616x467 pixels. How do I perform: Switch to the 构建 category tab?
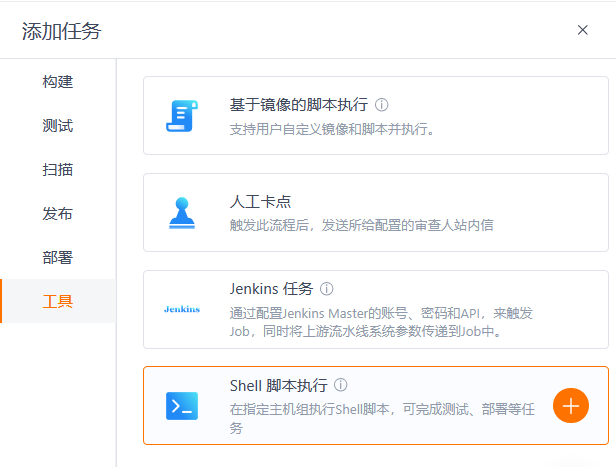tap(58, 82)
